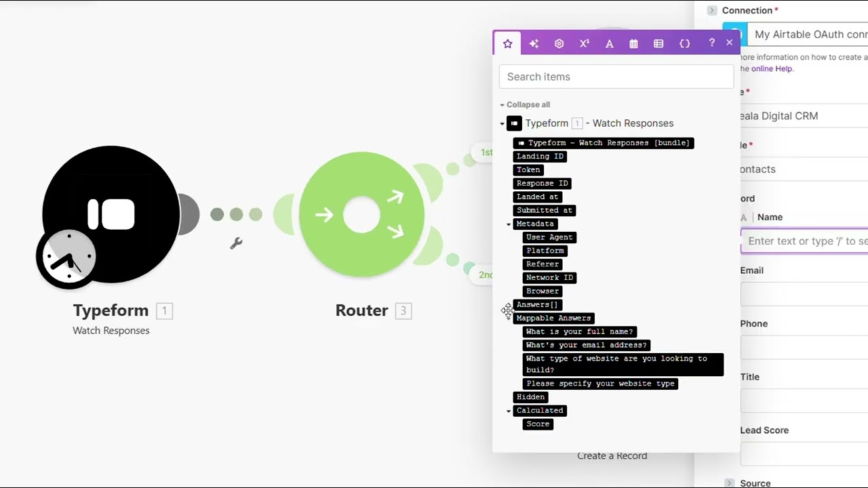Select the Calculated pill
The height and width of the screenshot is (488, 868).
pos(540,411)
